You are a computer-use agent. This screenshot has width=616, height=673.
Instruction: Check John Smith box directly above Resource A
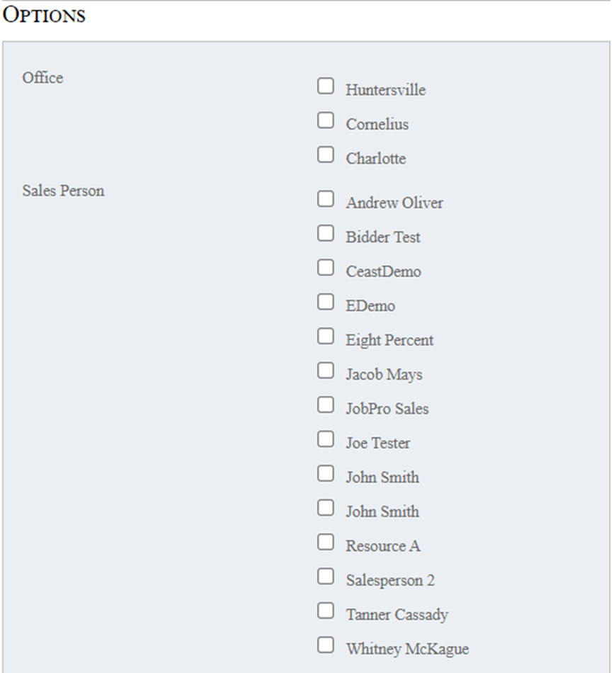point(325,508)
